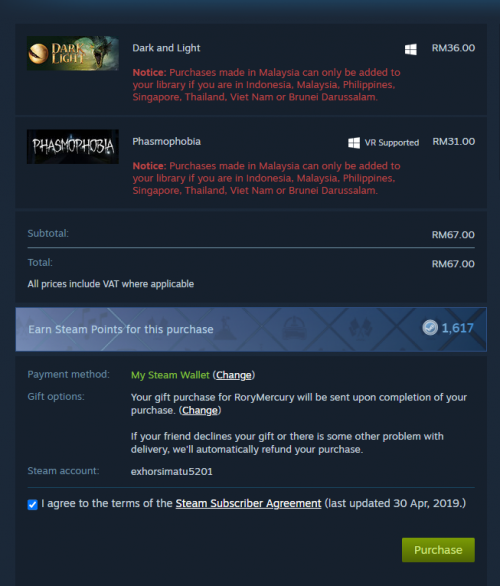Change the payment method
500x586 pixels.
(234, 375)
